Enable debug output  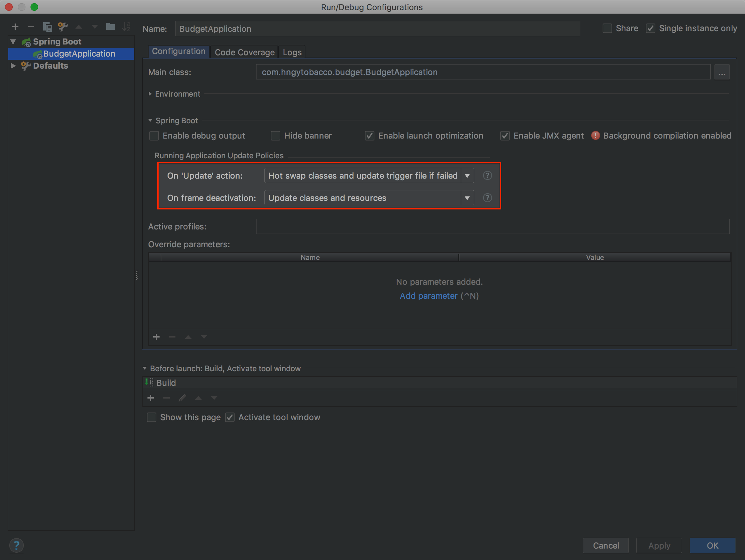click(154, 135)
